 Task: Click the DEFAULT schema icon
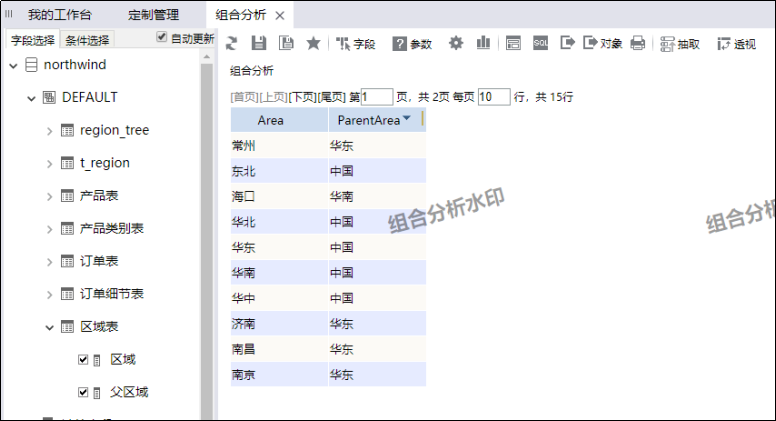(49, 97)
